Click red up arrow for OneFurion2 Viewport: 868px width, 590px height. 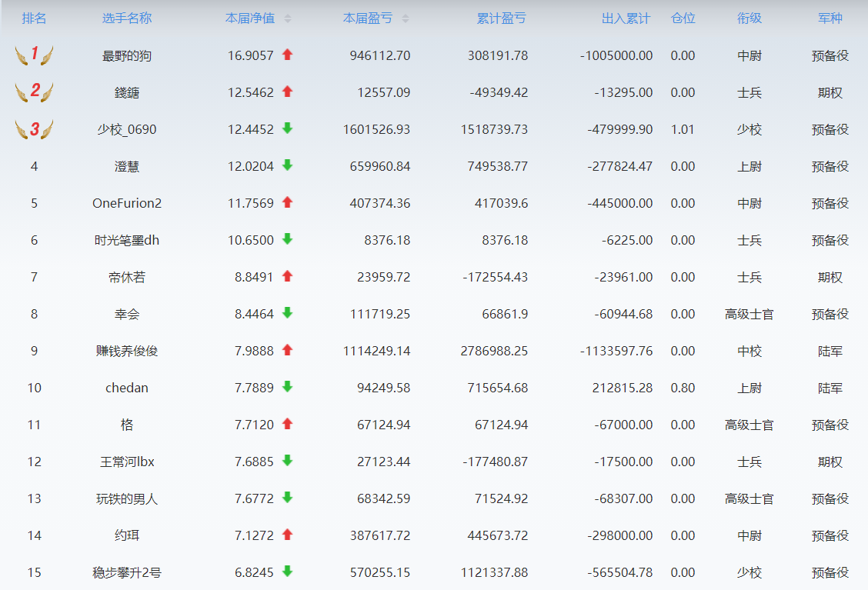point(287,202)
